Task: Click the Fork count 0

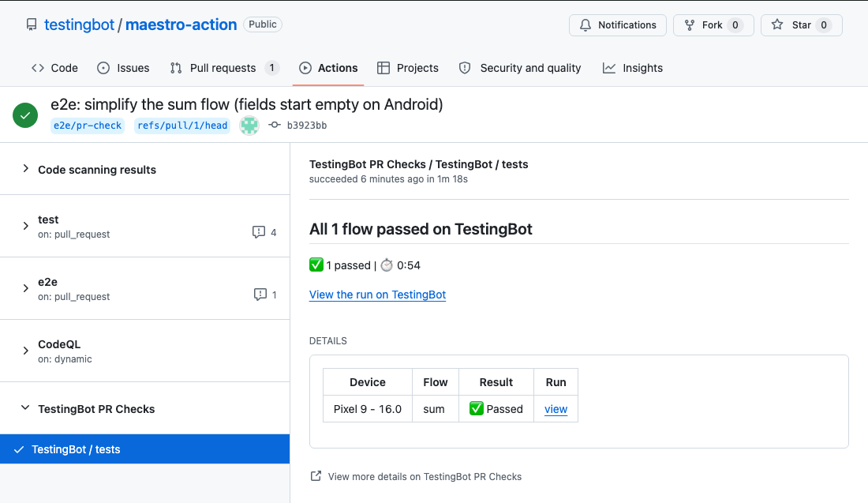Action: point(735,25)
